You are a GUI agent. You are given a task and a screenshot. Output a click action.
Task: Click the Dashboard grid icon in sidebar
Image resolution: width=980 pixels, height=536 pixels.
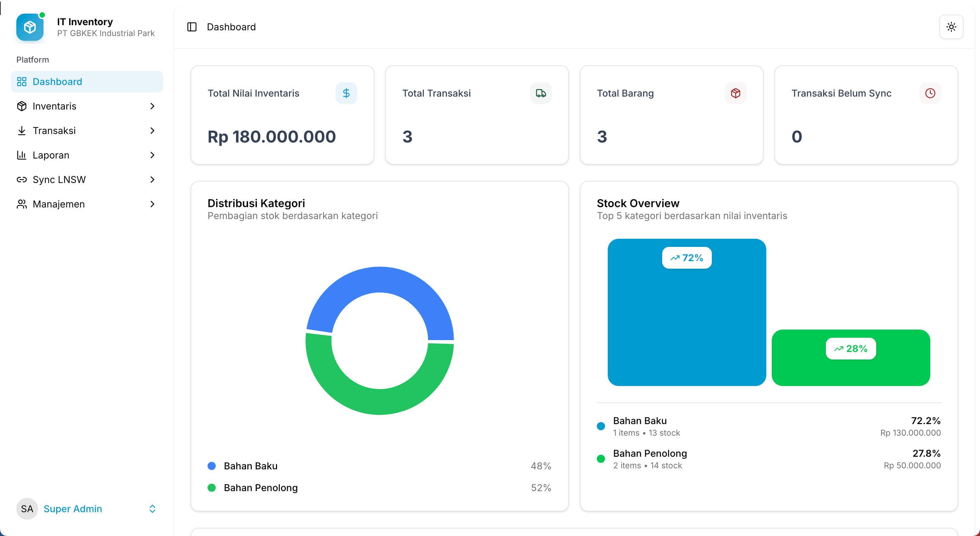point(22,81)
